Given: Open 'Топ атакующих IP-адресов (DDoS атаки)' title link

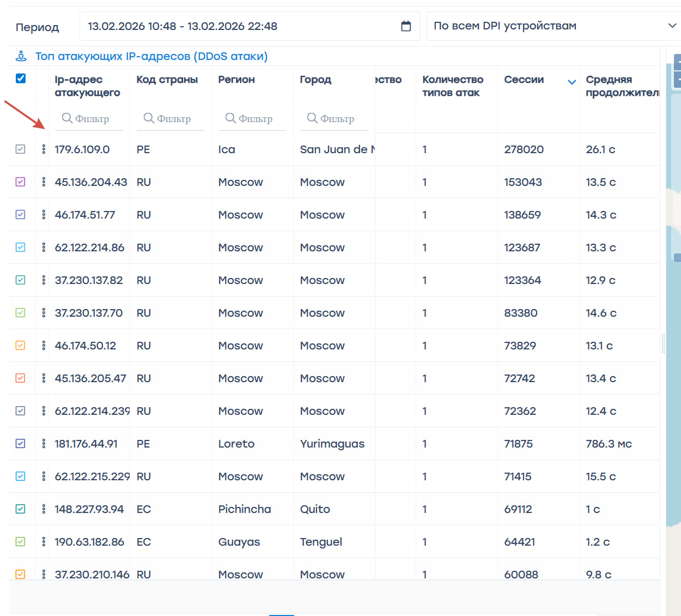Looking at the screenshot, I should point(151,56).
